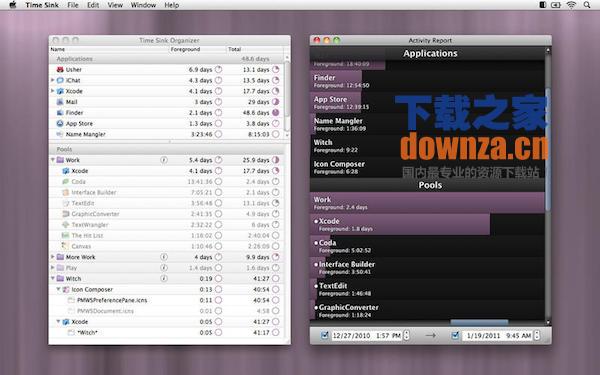Open the Witch pool info button
600x375 pixels.
pyautogui.click(x=164, y=278)
